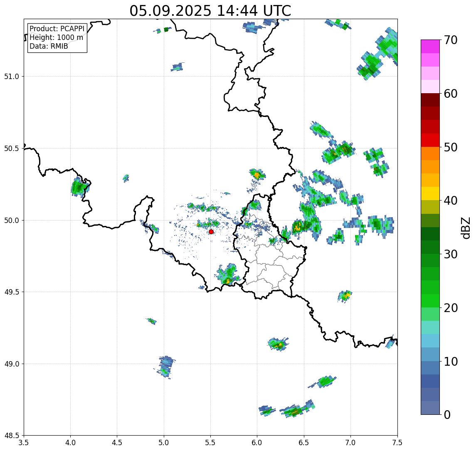Image resolution: width=476 pixels, height=451 pixels.
Task: Click longitude axis label 7.5
Action: click(x=397, y=443)
